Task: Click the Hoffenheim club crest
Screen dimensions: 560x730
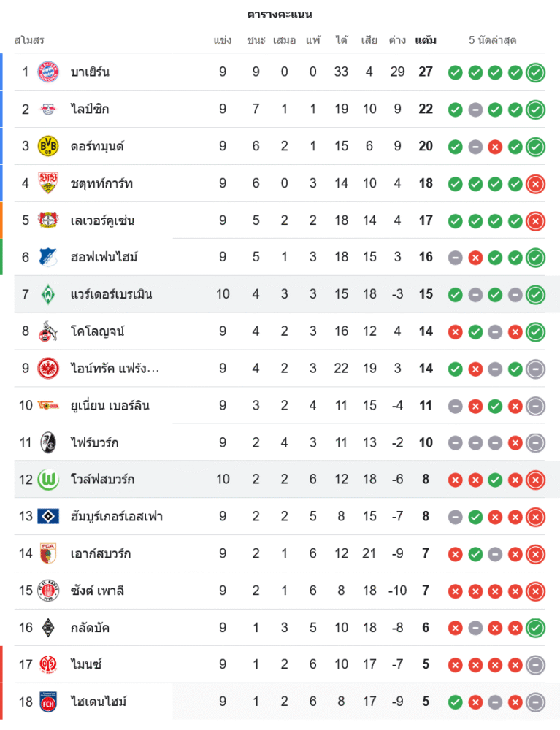Action: [48, 257]
